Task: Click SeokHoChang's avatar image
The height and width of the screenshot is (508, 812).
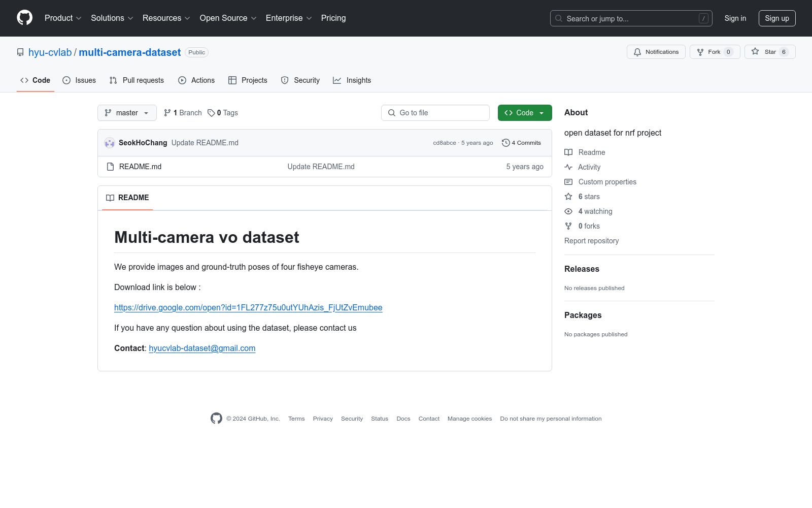Action: coord(110,143)
